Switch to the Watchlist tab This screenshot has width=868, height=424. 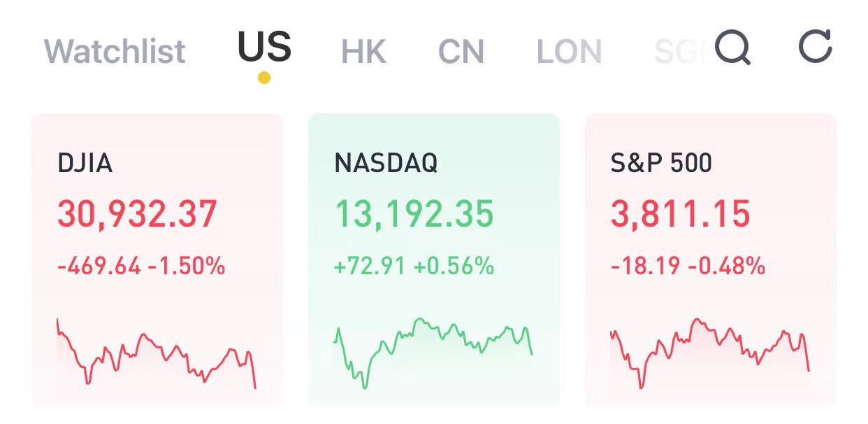[115, 51]
